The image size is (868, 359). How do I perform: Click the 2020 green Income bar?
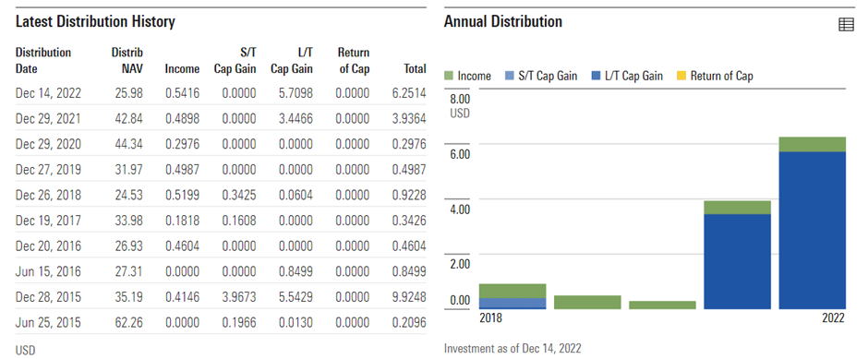663,305
